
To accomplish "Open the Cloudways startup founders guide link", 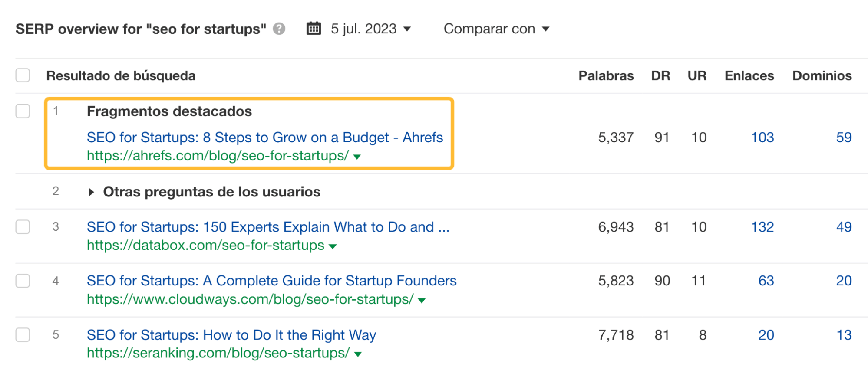I will pos(271,281).
